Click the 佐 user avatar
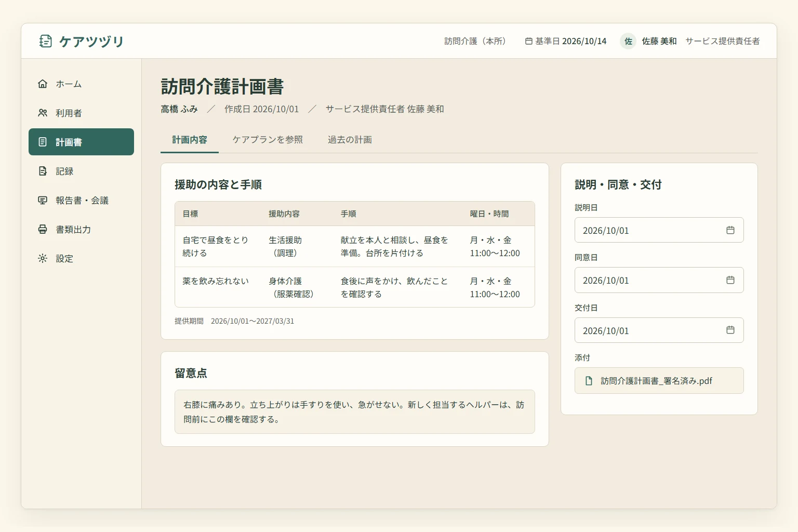Viewport: 798px width, 532px height. 628,41
